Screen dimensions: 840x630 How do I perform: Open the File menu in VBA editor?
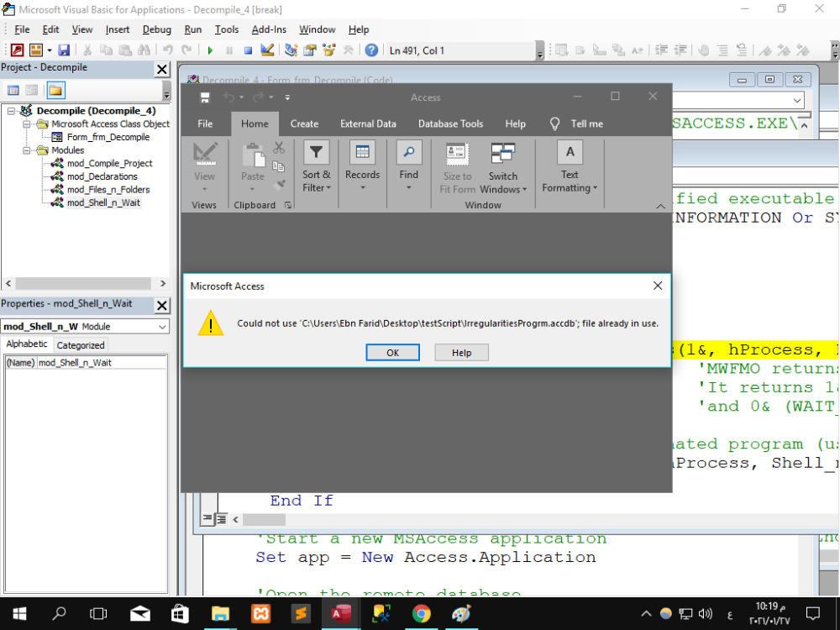tap(22, 29)
